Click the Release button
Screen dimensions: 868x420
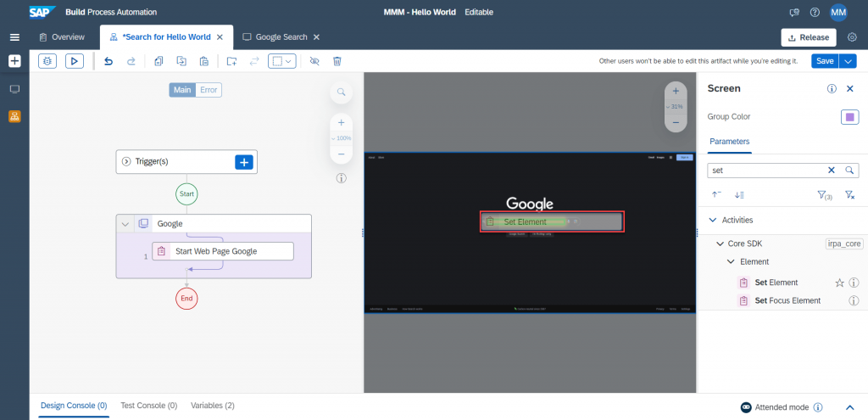(x=809, y=37)
